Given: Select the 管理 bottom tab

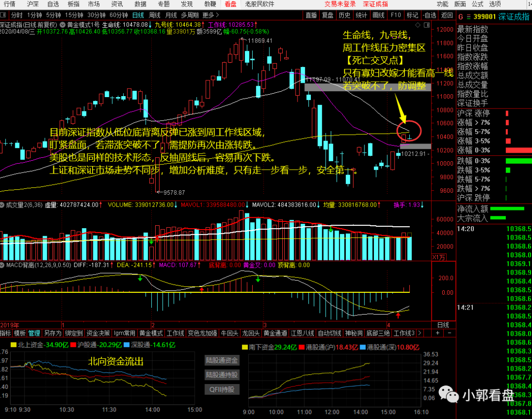Looking at the screenshot, I should 34,333.
